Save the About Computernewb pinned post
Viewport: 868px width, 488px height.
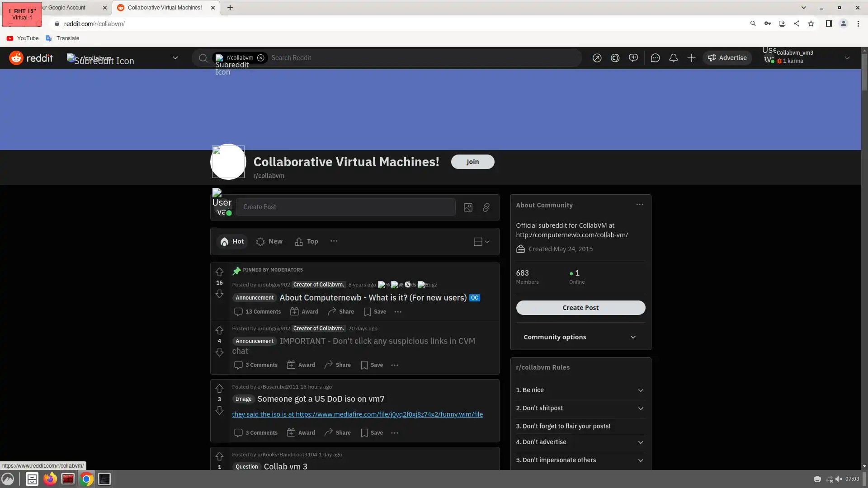(x=375, y=312)
